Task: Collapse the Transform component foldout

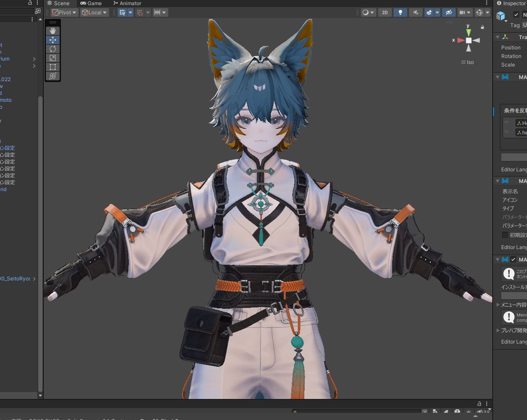Action: click(498, 37)
